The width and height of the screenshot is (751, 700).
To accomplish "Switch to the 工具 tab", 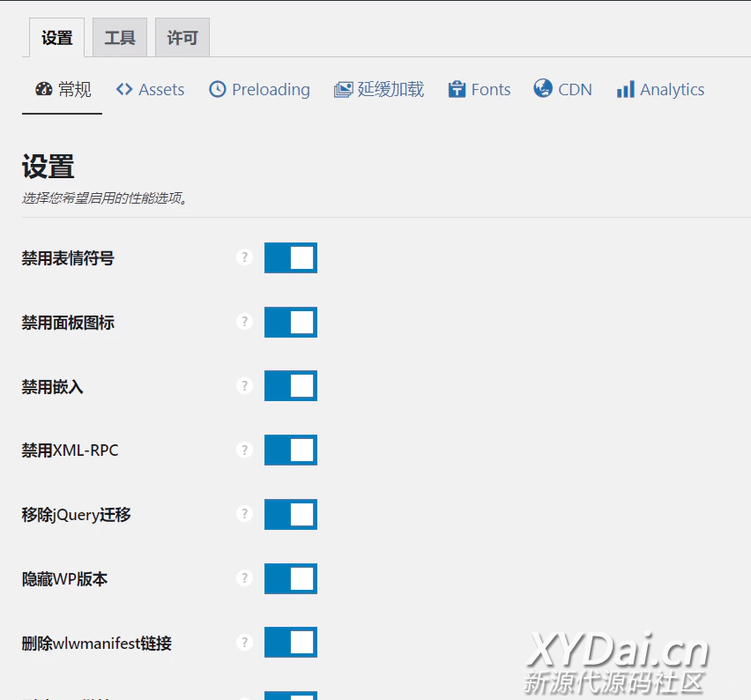I will coord(120,38).
